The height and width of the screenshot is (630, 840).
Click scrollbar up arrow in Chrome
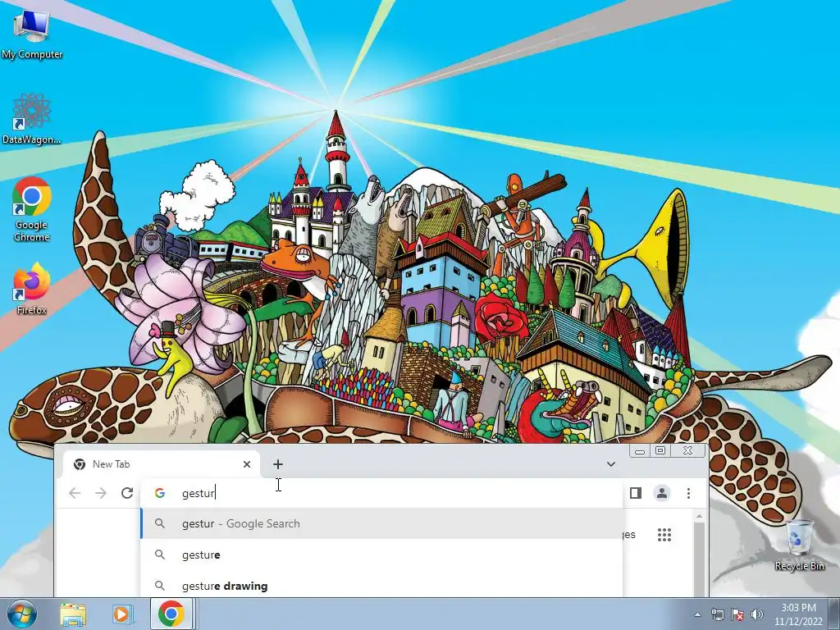pos(699,517)
